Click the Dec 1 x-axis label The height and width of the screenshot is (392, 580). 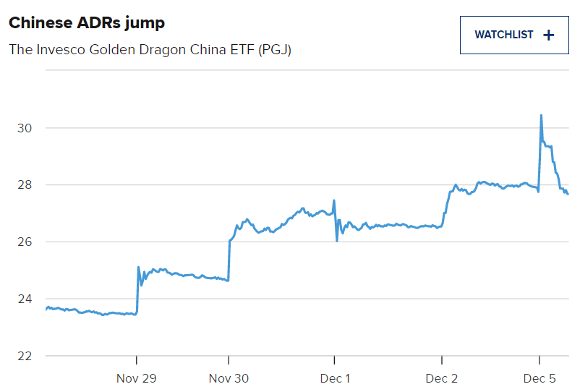click(334, 378)
